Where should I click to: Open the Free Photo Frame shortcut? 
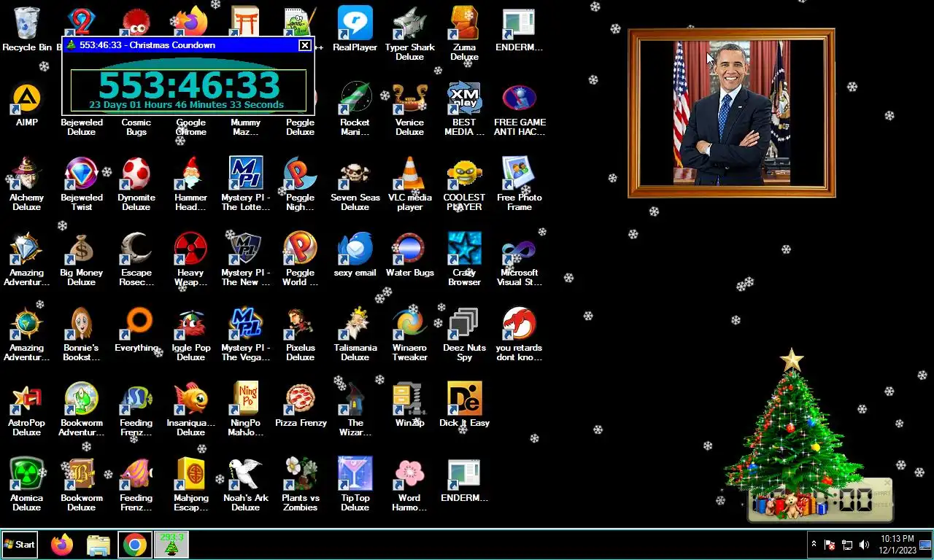pyautogui.click(x=520, y=184)
